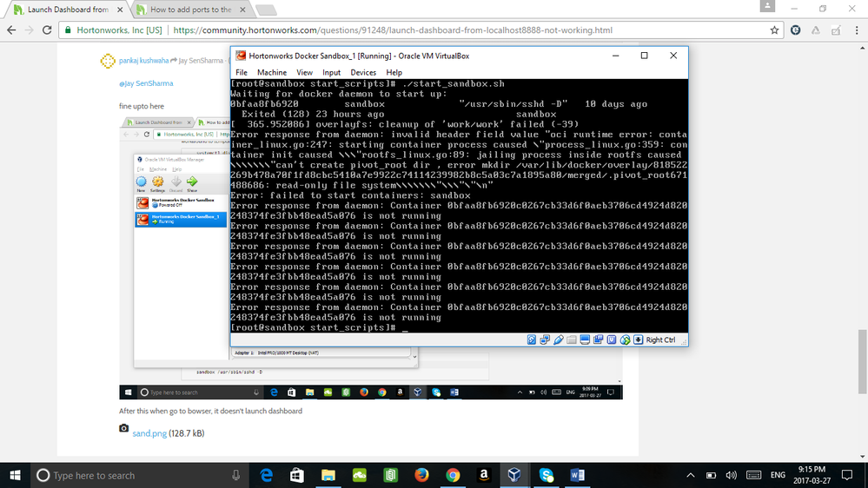This screenshot has height=488, width=868.
Task: Open clock showing 9:15 PM
Action: (812, 475)
